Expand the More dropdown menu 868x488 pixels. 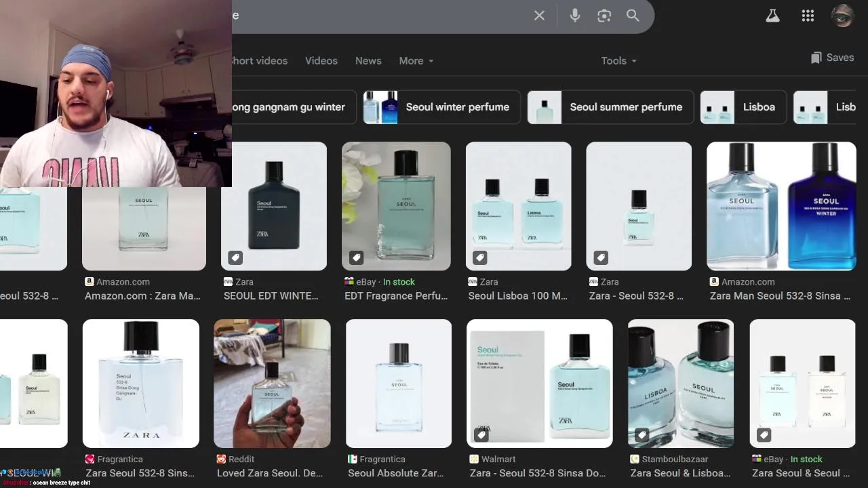click(416, 60)
